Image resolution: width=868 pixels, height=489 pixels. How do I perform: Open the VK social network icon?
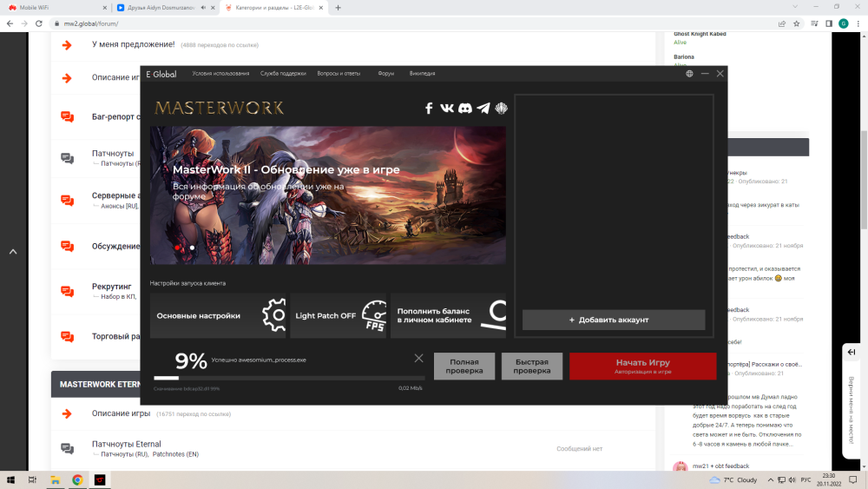(447, 109)
